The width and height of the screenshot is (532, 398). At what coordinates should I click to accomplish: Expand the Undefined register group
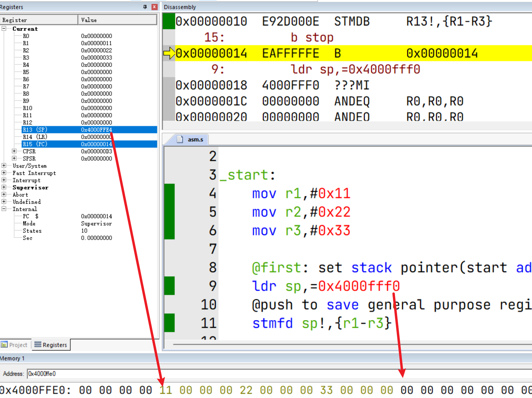[x=4, y=202]
